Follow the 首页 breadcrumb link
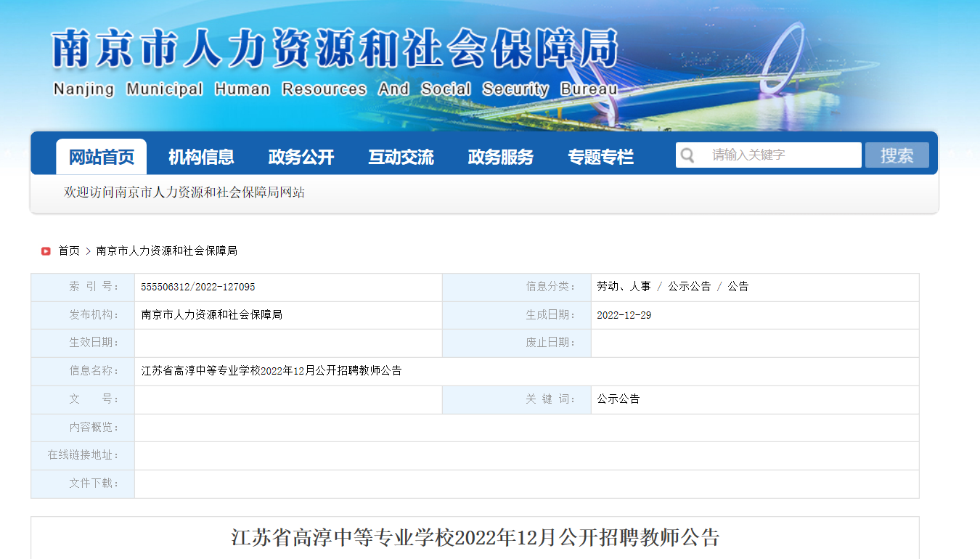 click(69, 251)
